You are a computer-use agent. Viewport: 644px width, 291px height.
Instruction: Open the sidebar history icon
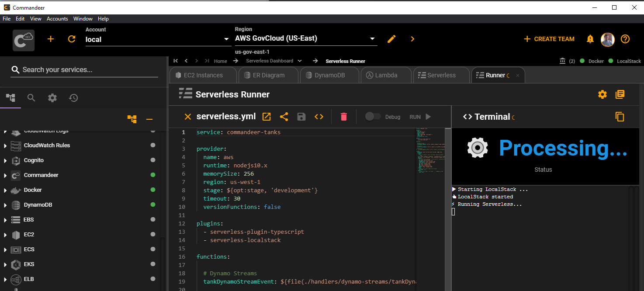pos(73,98)
